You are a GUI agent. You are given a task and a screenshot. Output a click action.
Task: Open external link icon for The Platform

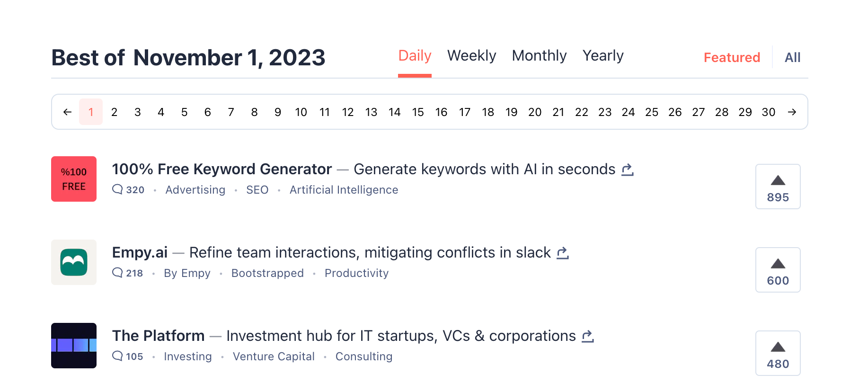tap(588, 336)
